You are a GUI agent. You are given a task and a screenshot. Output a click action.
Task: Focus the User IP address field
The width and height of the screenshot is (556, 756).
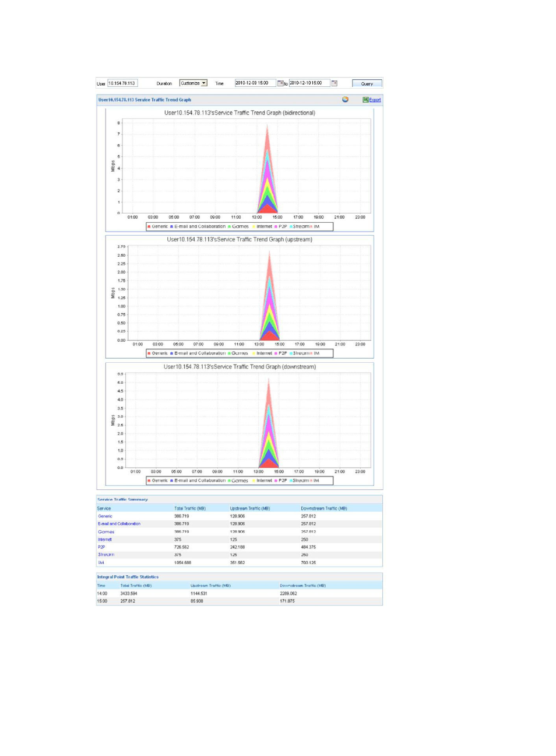pos(122,83)
